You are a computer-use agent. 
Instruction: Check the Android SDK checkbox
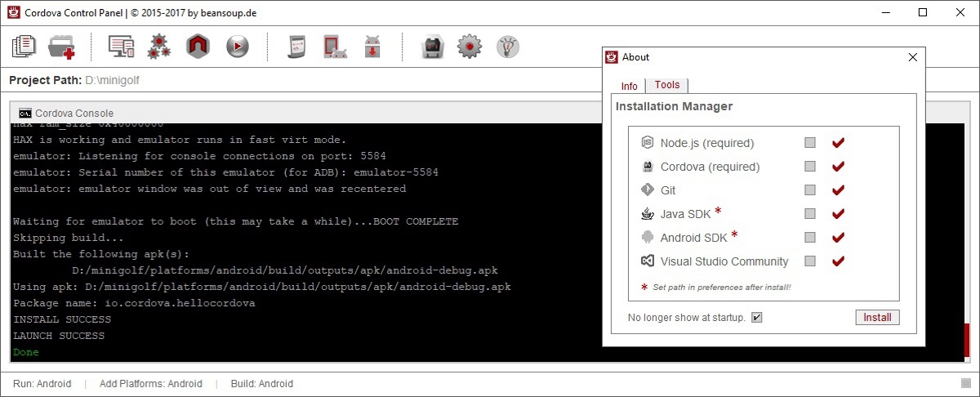(810, 238)
